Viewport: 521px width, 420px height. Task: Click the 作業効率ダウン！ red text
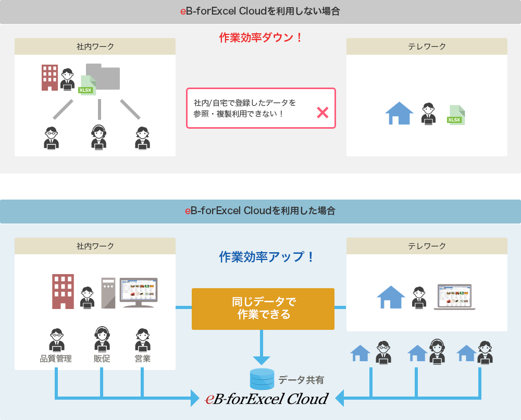[x=260, y=37]
